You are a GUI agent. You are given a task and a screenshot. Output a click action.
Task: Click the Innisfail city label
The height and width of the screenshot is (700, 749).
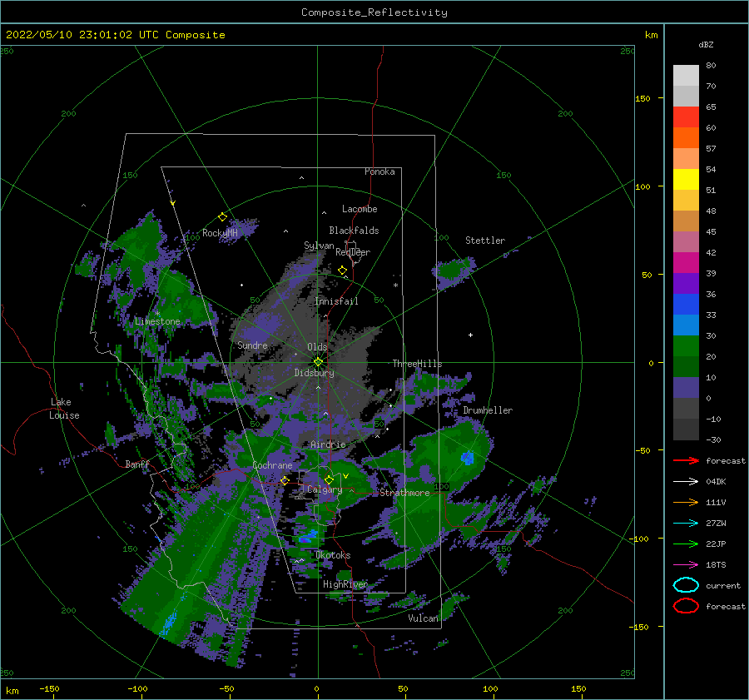336,301
